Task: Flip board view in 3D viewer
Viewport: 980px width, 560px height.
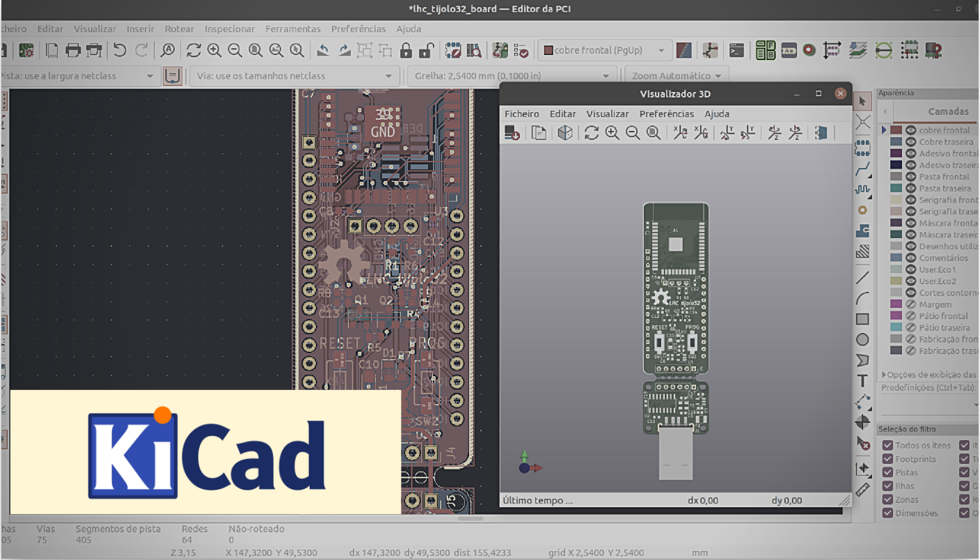Action: pos(821,132)
